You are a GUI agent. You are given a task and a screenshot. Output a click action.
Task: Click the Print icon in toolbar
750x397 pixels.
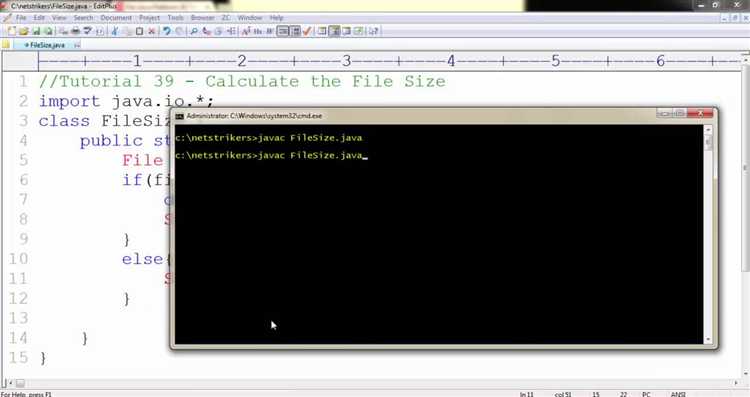(x=75, y=31)
